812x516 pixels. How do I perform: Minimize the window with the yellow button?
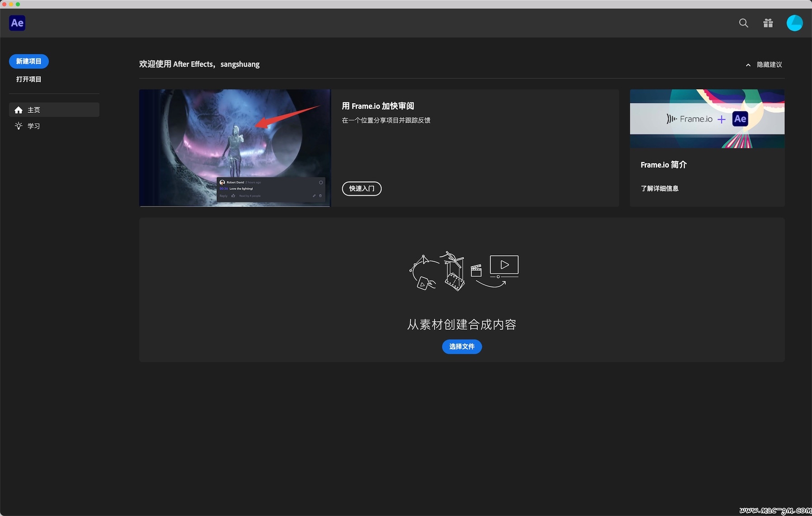pyautogui.click(x=11, y=4)
